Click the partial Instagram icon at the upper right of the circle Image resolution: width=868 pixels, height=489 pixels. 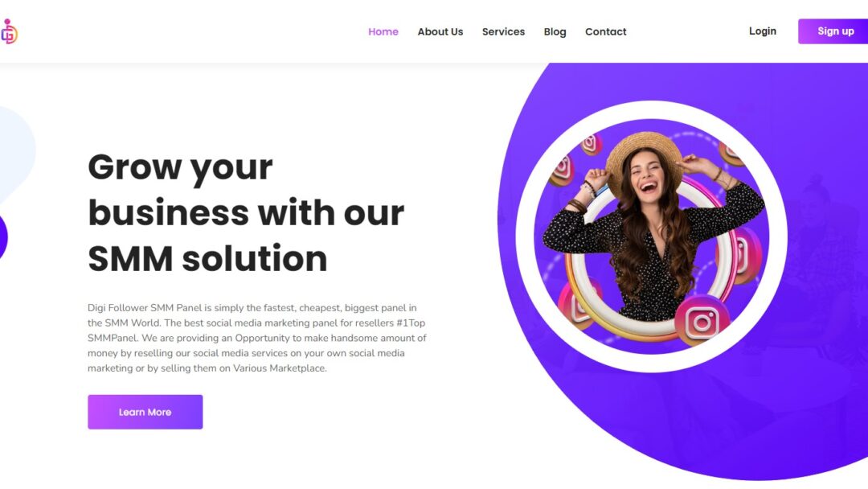[x=730, y=154]
